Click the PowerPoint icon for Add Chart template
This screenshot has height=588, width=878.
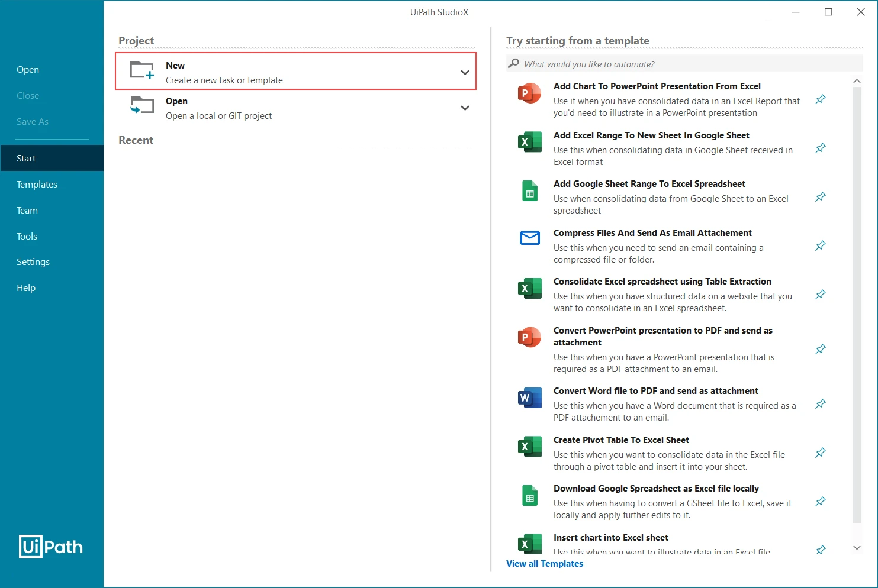[529, 93]
